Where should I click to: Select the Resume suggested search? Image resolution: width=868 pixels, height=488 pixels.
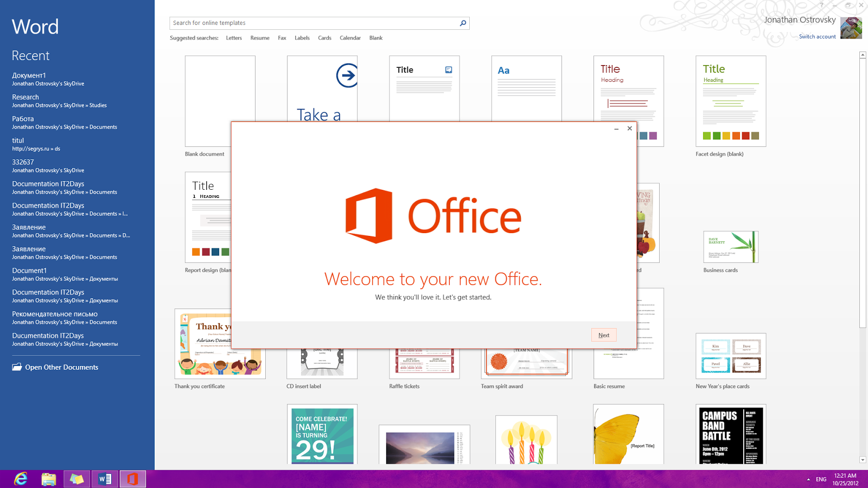coord(260,38)
